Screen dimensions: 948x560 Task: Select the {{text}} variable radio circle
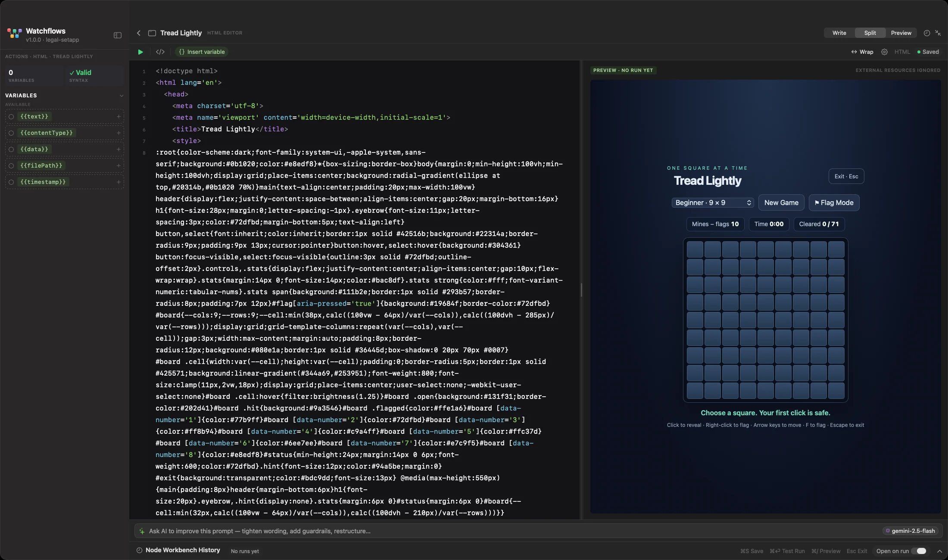[12, 116]
